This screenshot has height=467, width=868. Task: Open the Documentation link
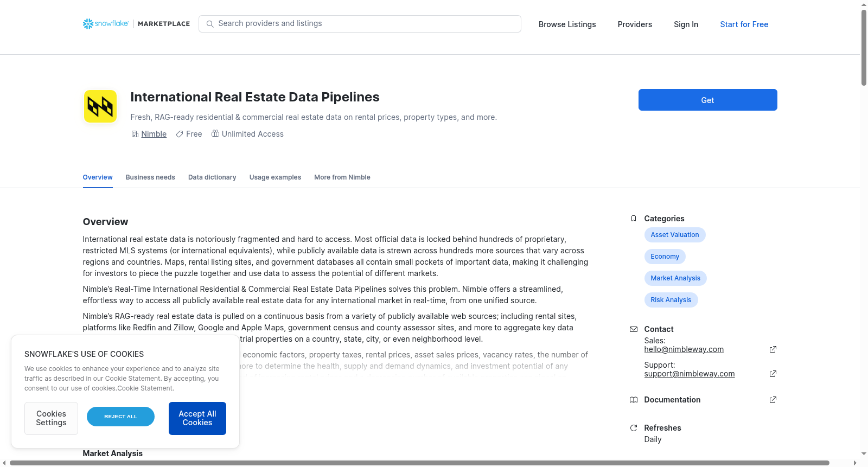[x=673, y=400]
